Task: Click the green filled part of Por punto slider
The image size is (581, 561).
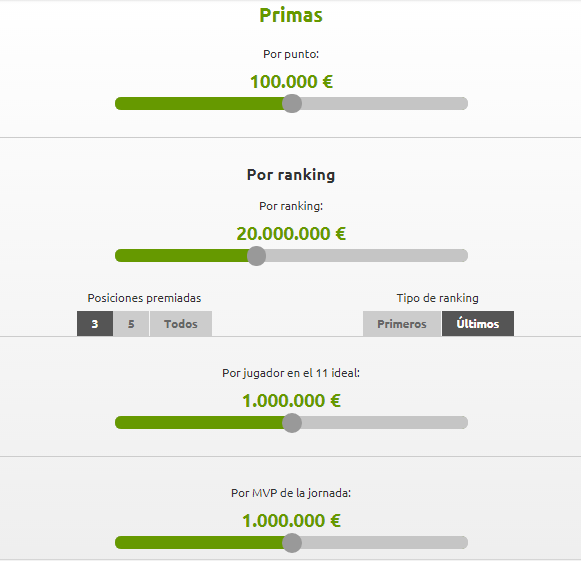Action: tap(199, 103)
